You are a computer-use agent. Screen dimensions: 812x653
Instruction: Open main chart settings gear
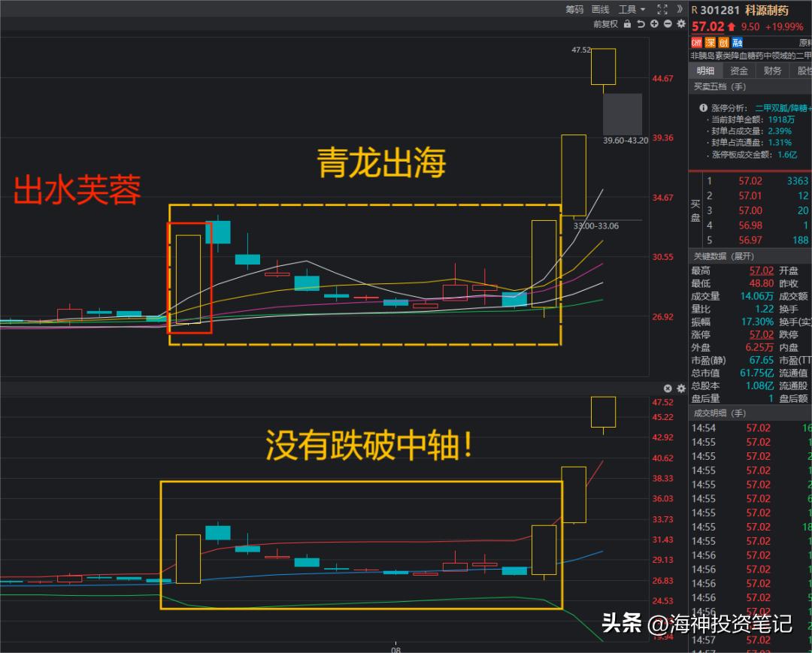pyautogui.click(x=681, y=24)
